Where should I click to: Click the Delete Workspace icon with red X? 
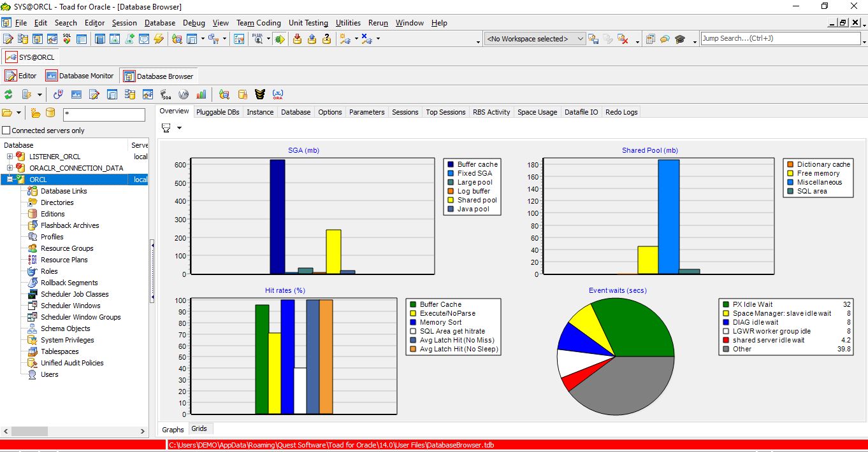coord(623,39)
